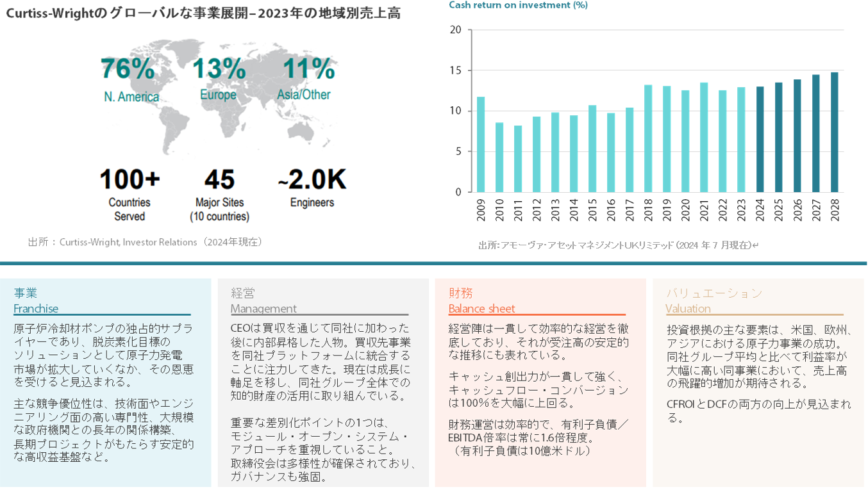Click the 'Management' subheading
Image resolution: width=868 pixels, height=490 pixels.
(x=264, y=309)
